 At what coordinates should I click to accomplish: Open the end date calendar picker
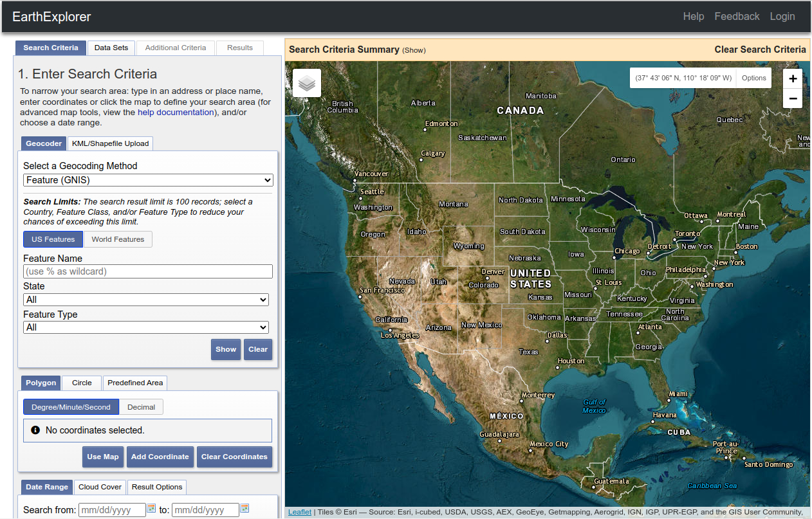(245, 509)
